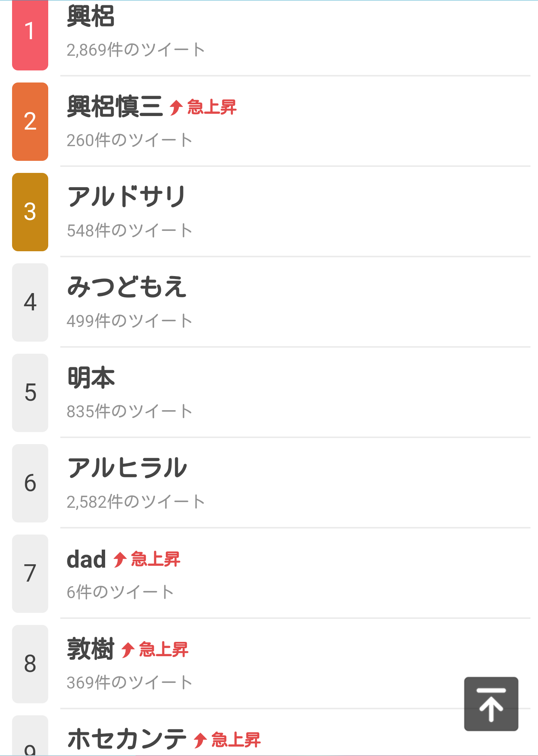Click the rising arrow next to dad

click(120, 559)
